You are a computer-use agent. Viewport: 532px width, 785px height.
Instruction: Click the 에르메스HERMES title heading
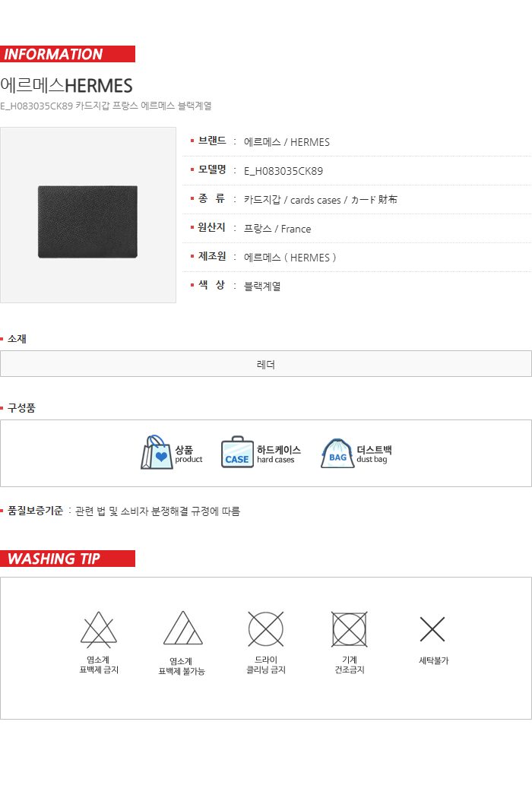67,86
